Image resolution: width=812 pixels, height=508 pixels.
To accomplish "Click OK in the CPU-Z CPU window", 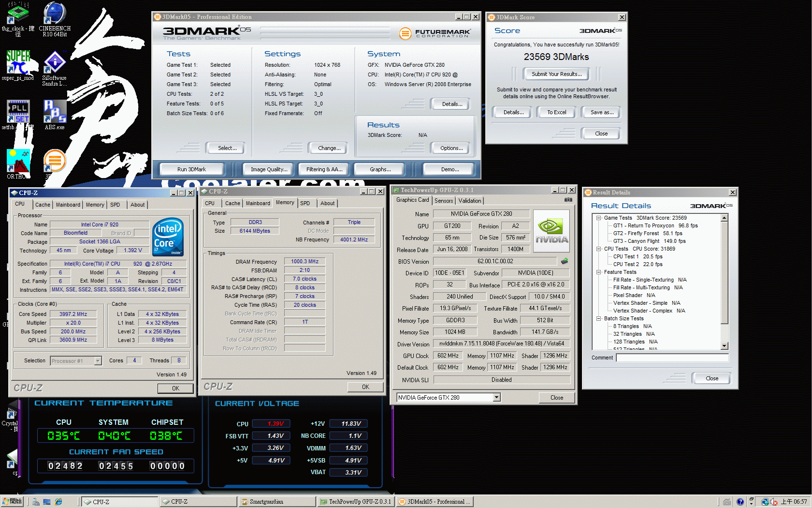I will (x=175, y=388).
